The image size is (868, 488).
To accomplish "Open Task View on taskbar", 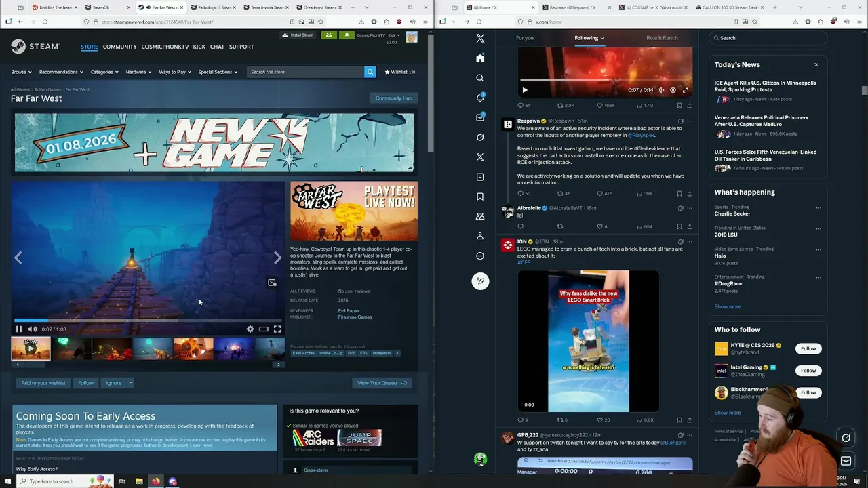I will click(x=122, y=481).
